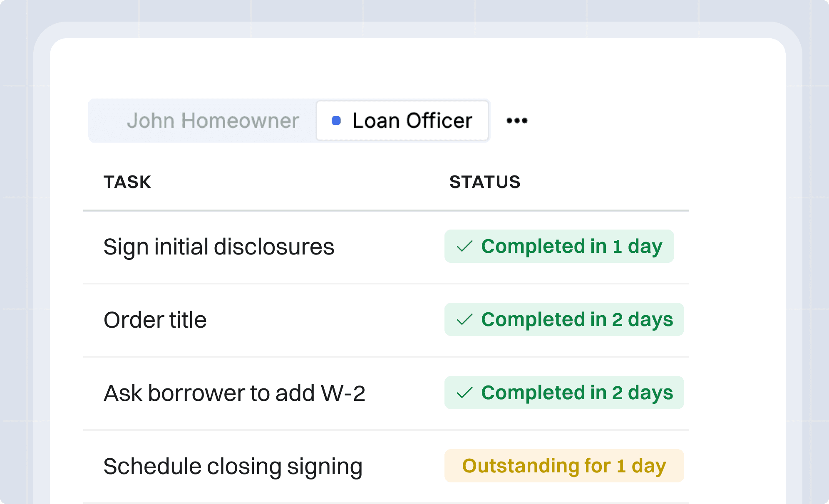Click the Completed in 2 days badge for W-2 task
The width and height of the screenshot is (829, 504).
(564, 393)
